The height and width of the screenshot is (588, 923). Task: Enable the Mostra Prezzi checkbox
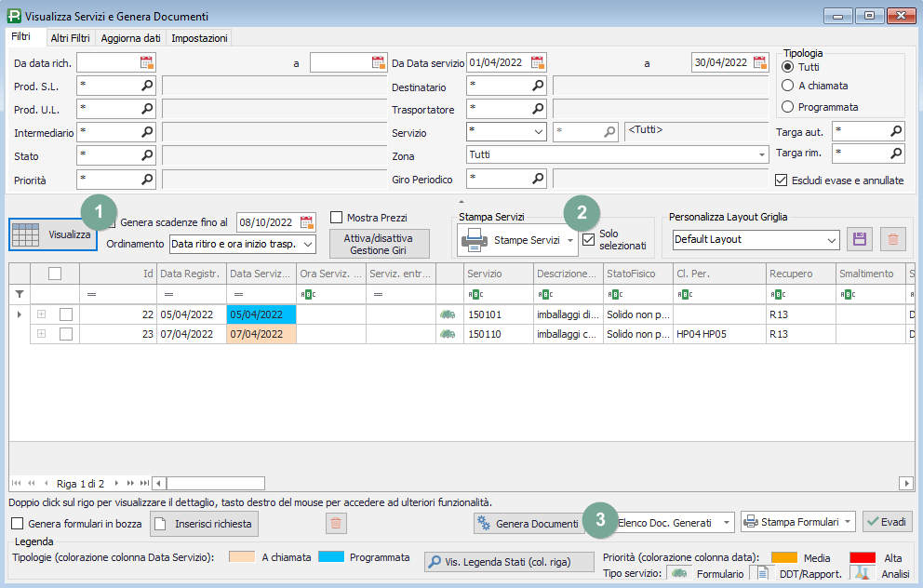pos(337,217)
